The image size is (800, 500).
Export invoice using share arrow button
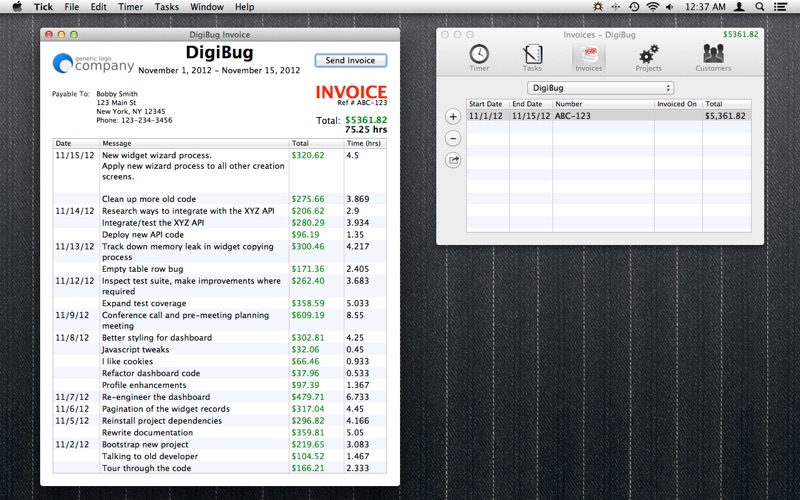pyautogui.click(x=453, y=160)
